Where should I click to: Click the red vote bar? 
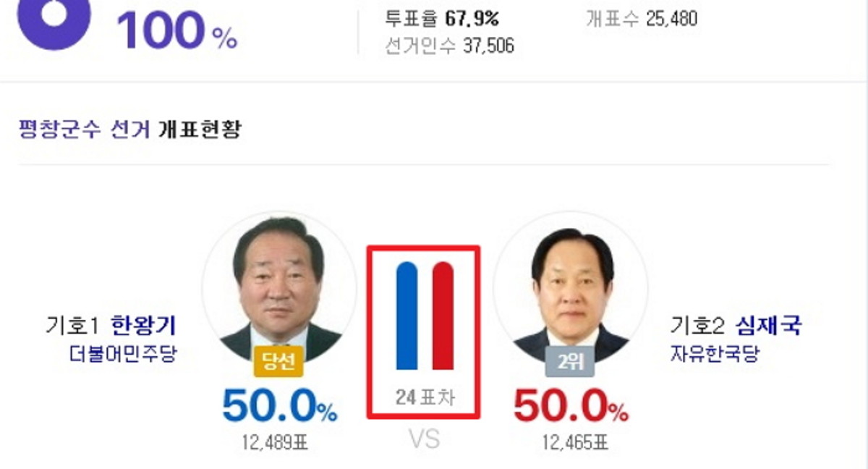[x=442, y=316]
